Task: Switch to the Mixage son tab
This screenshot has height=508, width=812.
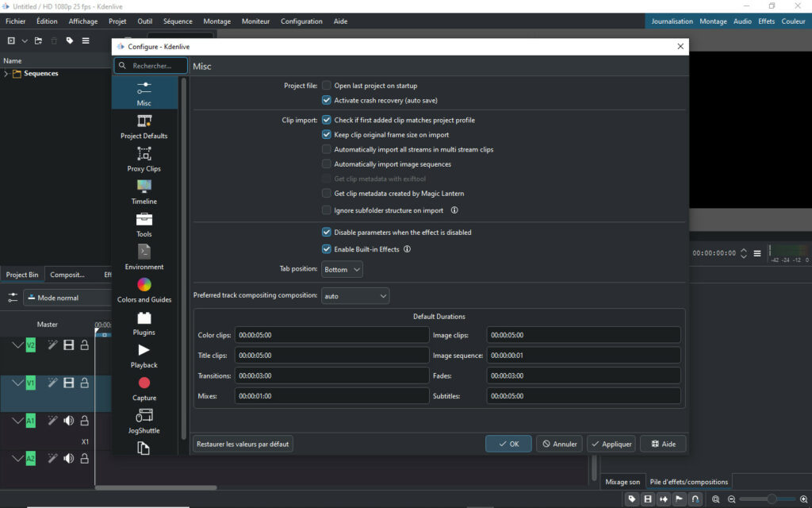Action: [x=622, y=482]
